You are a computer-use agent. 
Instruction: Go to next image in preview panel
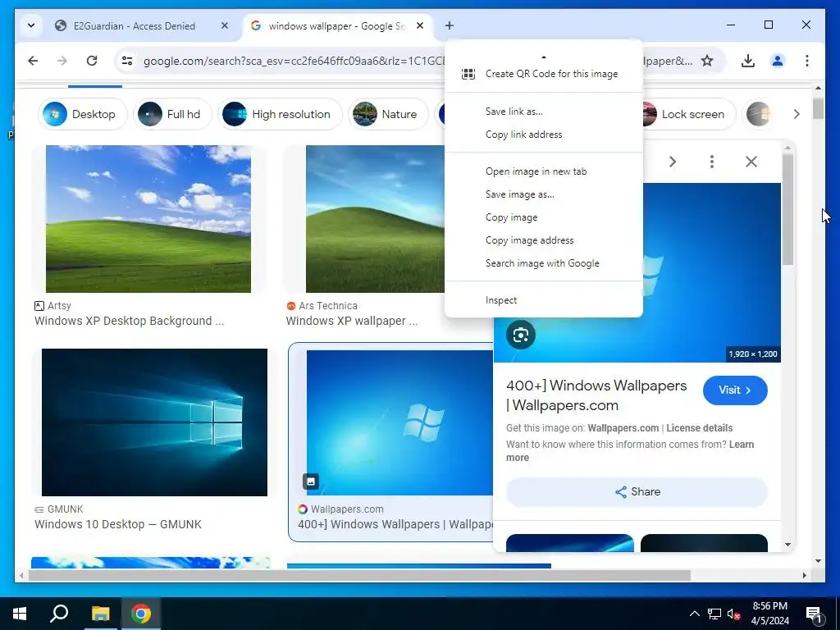point(673,162)
